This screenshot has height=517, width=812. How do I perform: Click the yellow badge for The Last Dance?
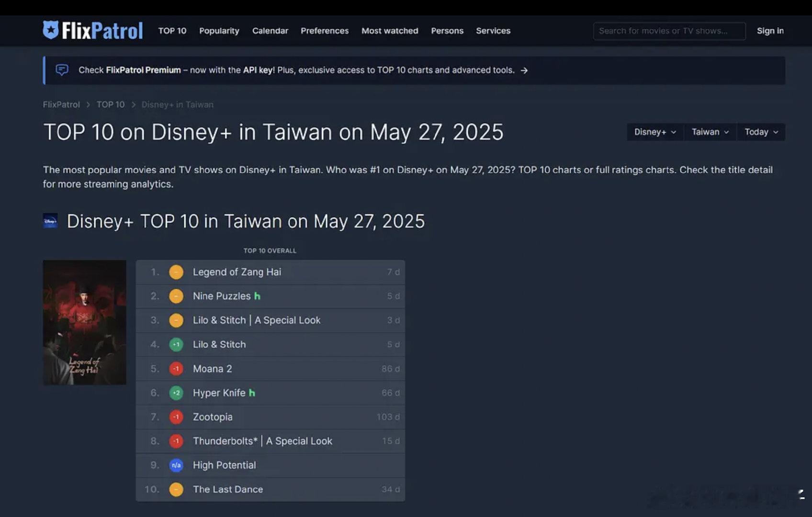(176, 489)
